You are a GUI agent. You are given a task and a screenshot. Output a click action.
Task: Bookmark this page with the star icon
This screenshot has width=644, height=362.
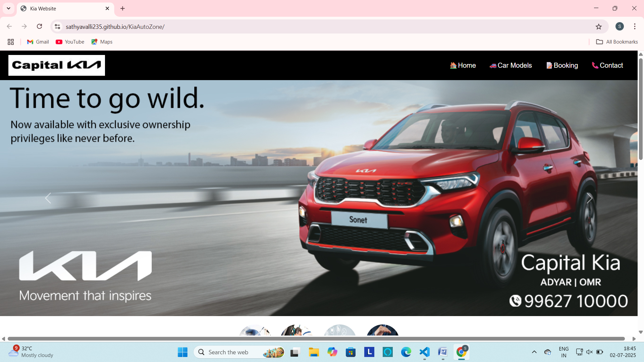[x=599, y=26]
